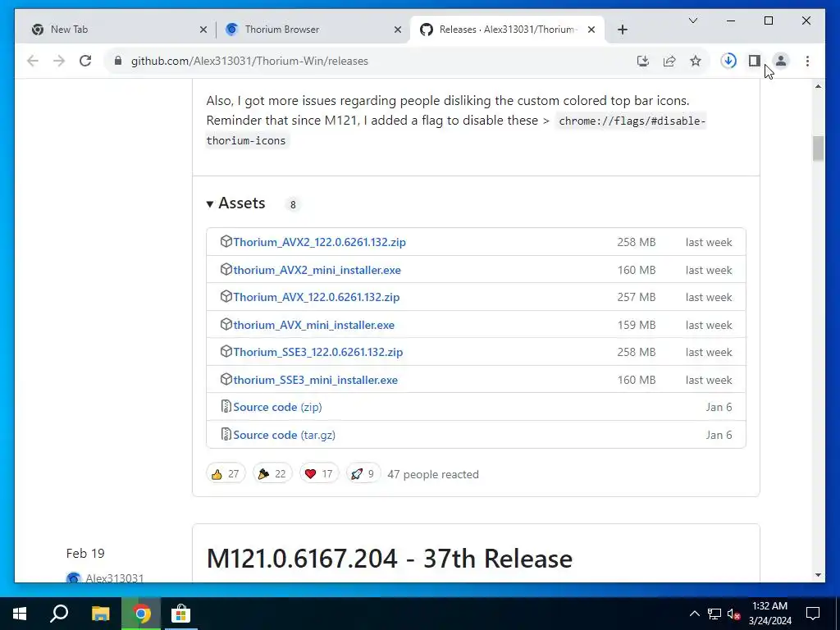840x630 pixels.
Task: Click the 258 MB size of AVX2 zip
Action: click(x=637, y=242)
